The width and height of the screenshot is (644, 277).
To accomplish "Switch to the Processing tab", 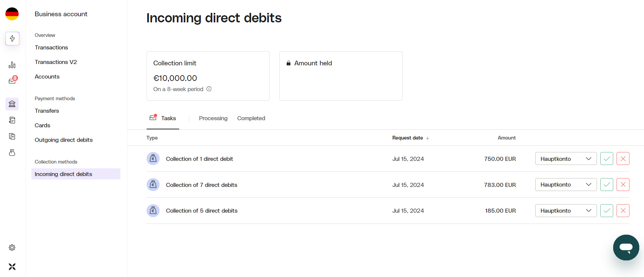I will tap(213, 118).
